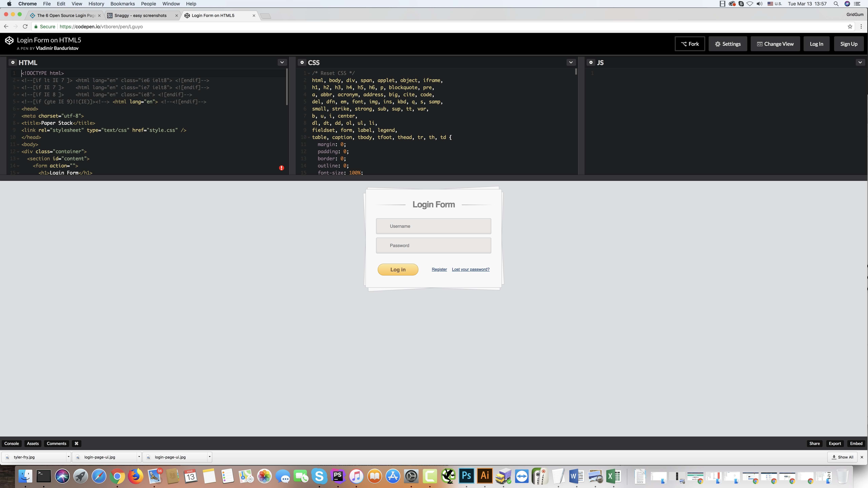The width and height of the screenshot is (868, 488).
Task: Click Sign Up button
Action: point(849,44)
